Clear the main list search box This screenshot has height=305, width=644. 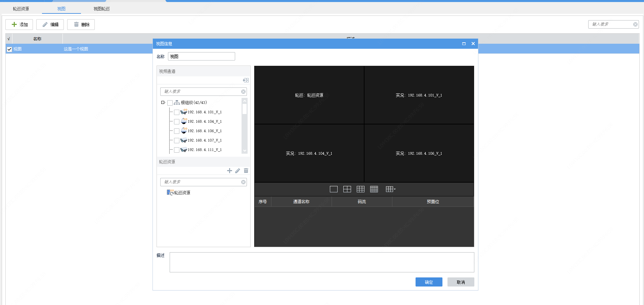[x=635, y=24]
